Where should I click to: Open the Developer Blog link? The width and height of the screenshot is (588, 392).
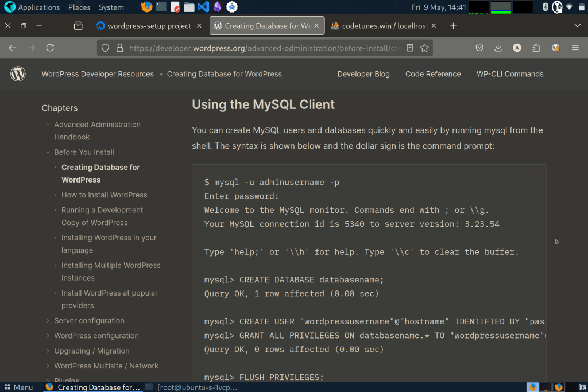click(363, 74)
